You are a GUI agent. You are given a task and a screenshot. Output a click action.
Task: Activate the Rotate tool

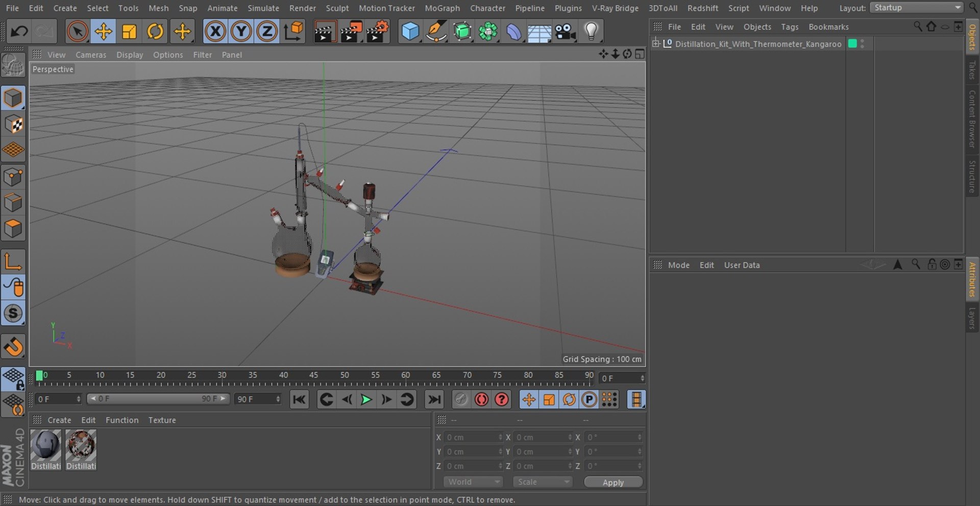155,32
